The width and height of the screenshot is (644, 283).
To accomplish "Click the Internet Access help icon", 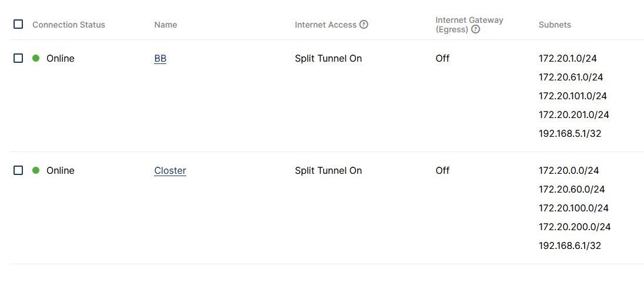I will pyautogui.click(x=364, y=25).
